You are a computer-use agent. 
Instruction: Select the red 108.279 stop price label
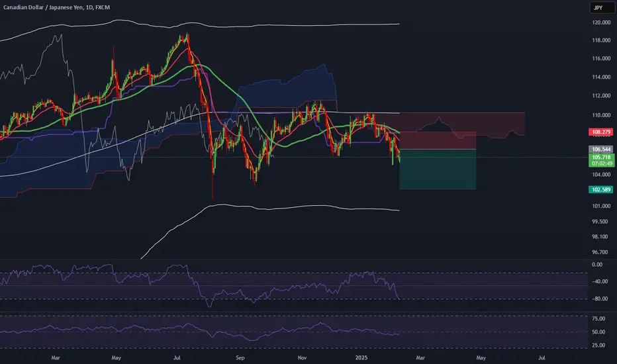click(x=601, y=132)
